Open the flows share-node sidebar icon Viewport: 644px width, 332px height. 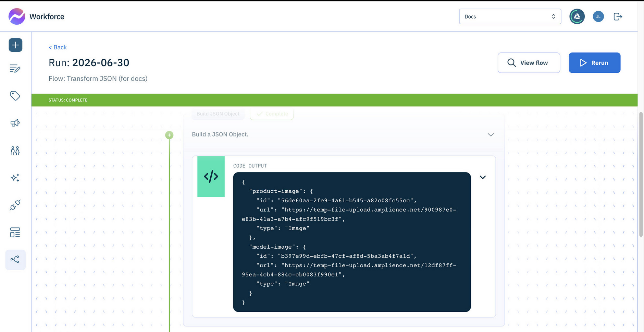[x=15, y=260]
